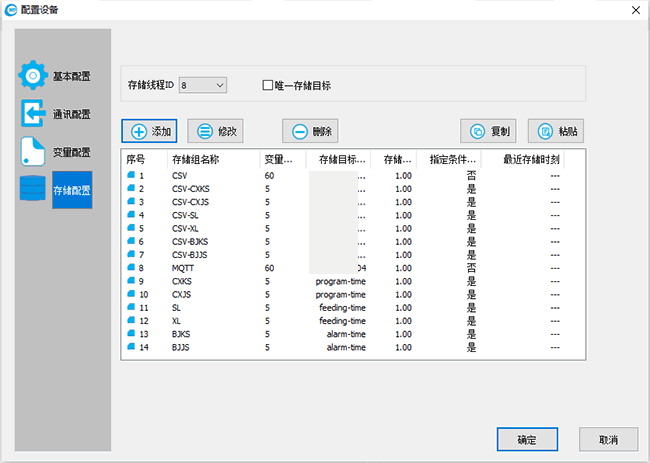Open 通讯配置 communication icon
The image size is (650, 463).
34,114
